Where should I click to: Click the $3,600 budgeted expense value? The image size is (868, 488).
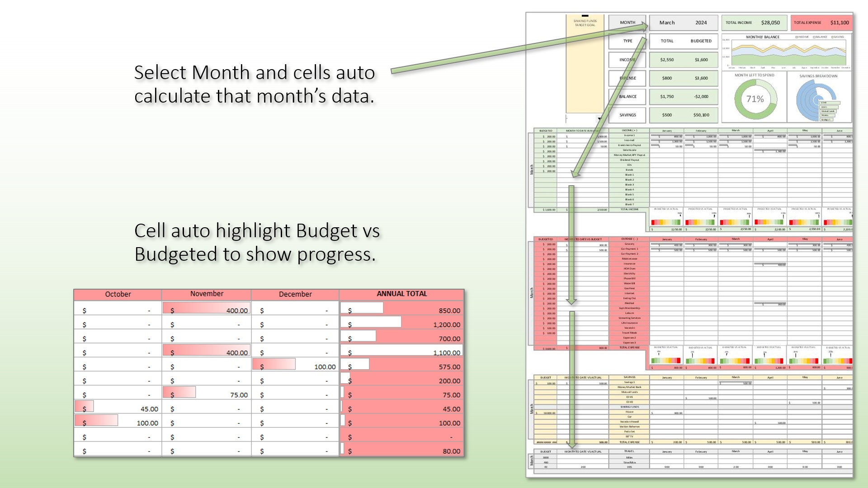701,78
